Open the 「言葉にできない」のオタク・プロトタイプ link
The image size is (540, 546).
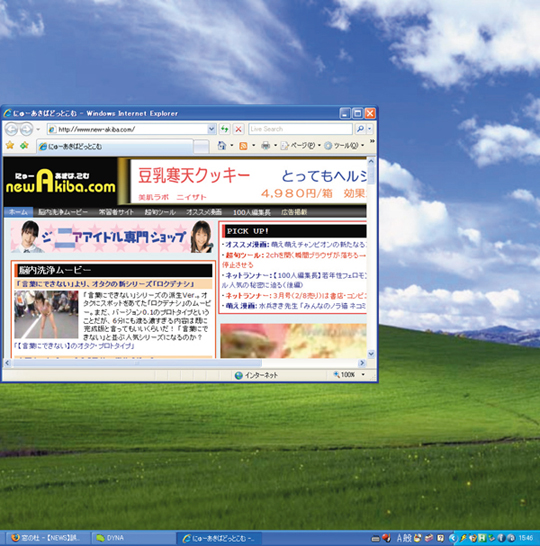(74, 346)
